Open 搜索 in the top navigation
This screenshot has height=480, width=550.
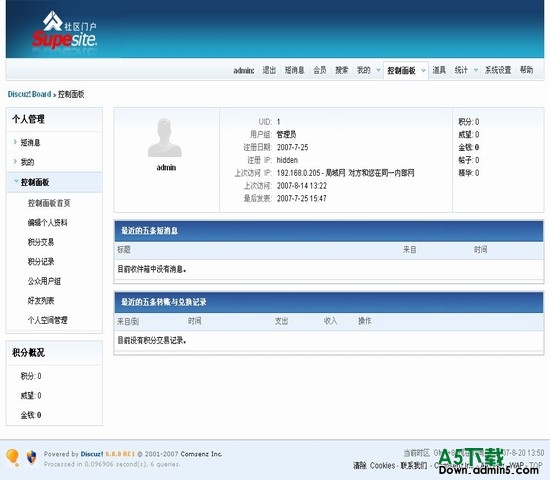[x=342, y=70]
